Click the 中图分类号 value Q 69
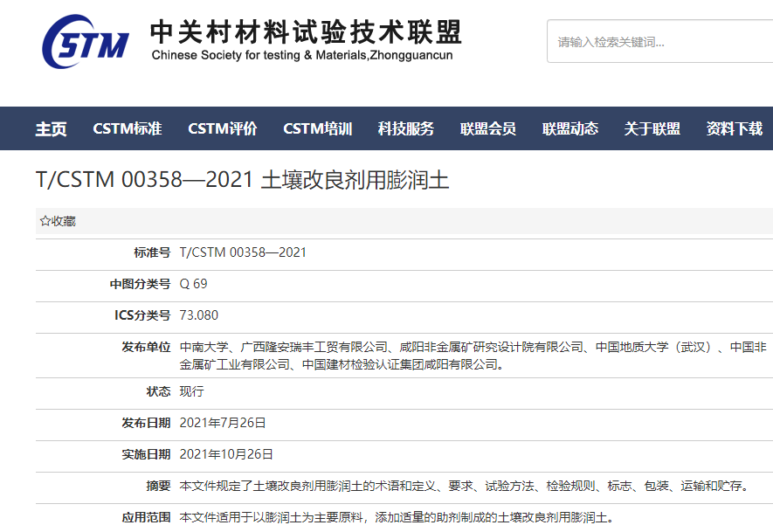The width and height of the screenshot is (773, 532). (x=194, y=284)
